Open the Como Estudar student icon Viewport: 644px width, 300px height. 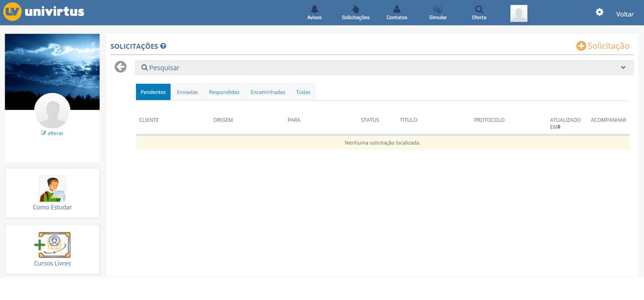52,189
